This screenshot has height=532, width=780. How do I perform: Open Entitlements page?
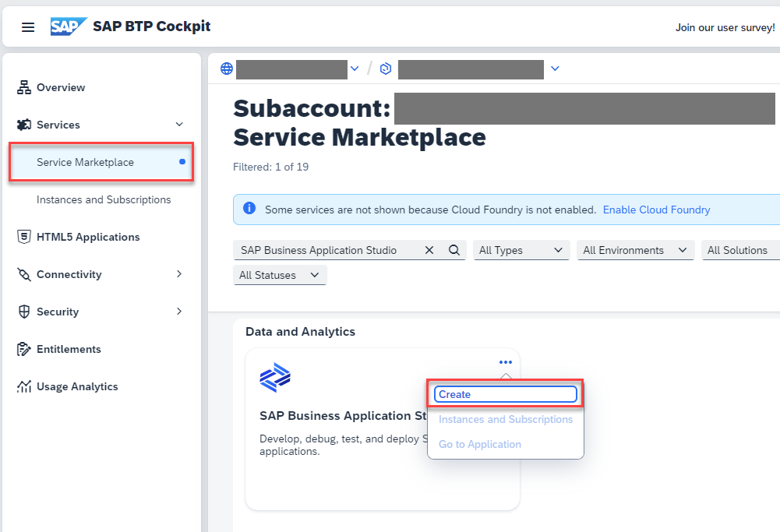click(x=69, y=349)
